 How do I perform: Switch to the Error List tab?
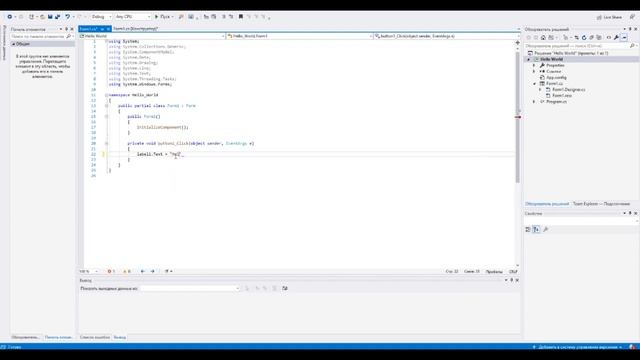coord(95,338)
